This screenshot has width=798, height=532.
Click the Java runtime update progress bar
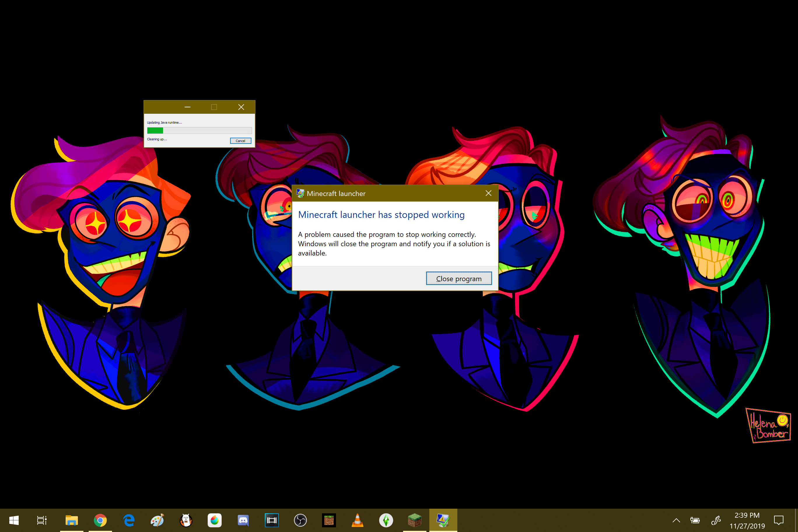pyautogui.click(x=199, y=131)
